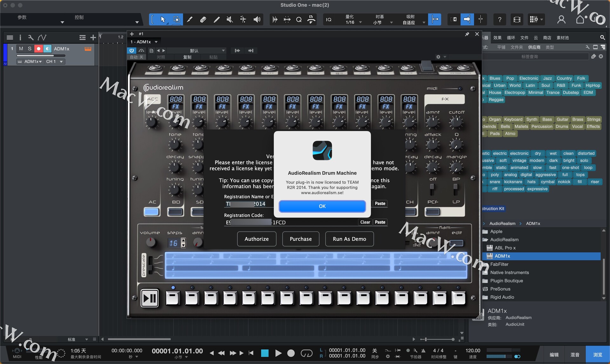
Task: Open the track inspector 'i' icon
Action: pos(20,37)
